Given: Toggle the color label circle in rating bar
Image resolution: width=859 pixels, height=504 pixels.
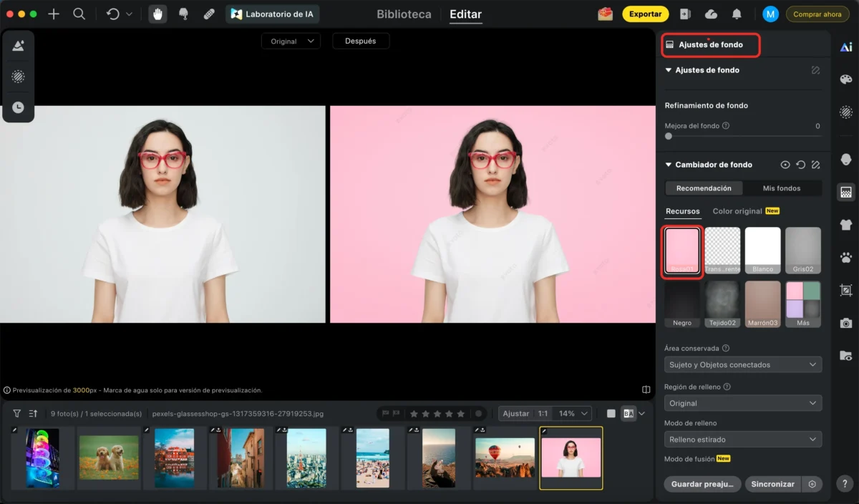Looking at the screenshot, I should (479, 414).
